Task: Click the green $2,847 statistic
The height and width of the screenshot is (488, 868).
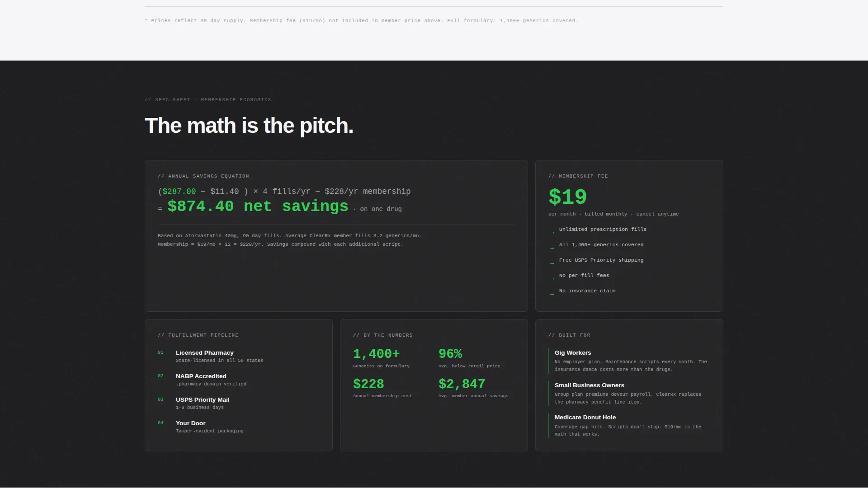Action: pos(462,384)
